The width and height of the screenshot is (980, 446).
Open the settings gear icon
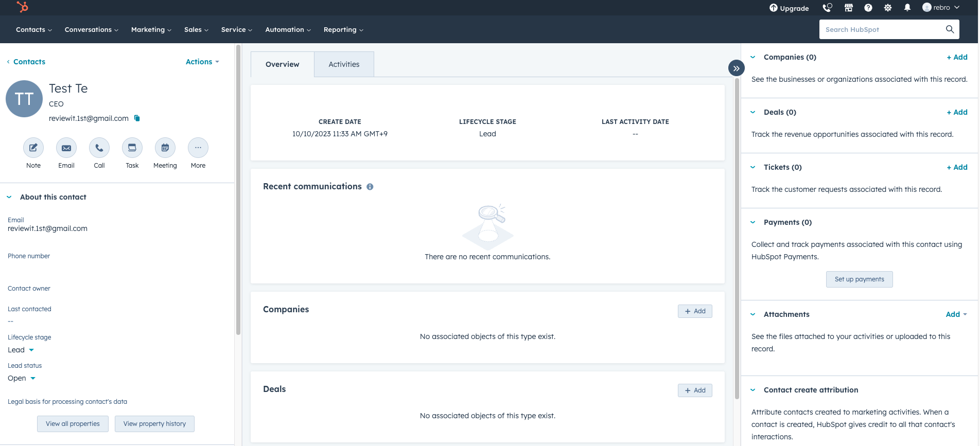[x=888, y=8]
